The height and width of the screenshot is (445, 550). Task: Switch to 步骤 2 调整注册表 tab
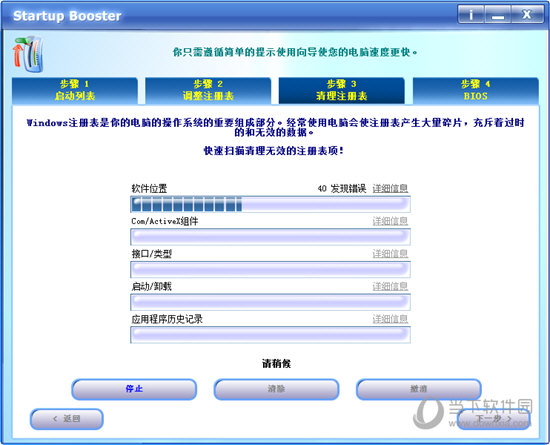point(208,90)
